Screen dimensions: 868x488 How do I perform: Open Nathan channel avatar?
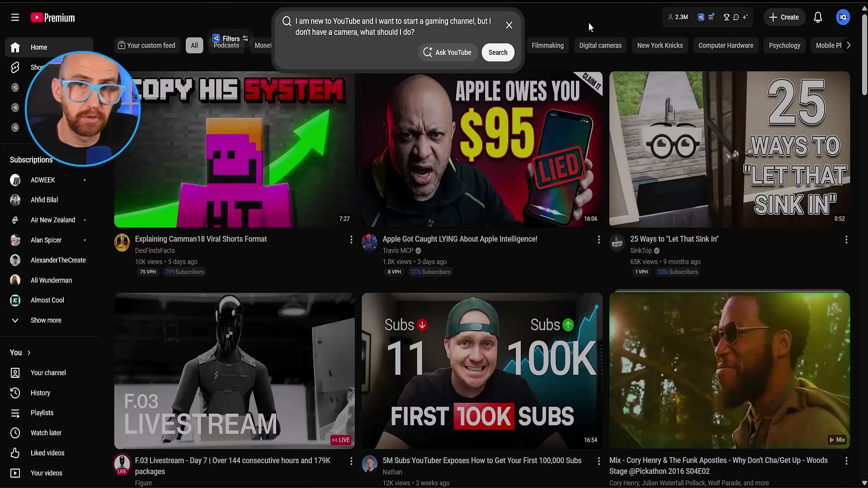(x=369, y=464)
